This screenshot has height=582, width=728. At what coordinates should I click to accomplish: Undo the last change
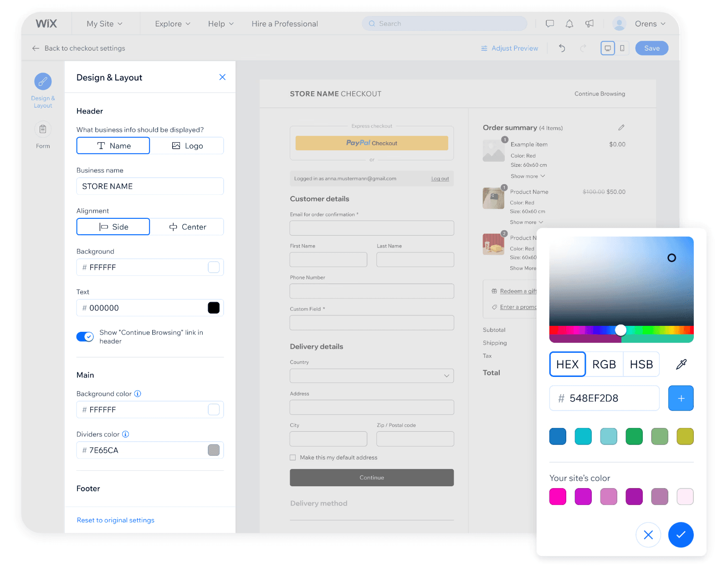(x=562, y=48)
